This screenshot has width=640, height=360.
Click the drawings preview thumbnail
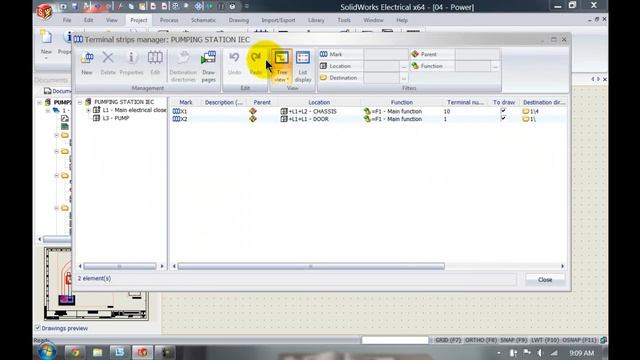(96, 284)
